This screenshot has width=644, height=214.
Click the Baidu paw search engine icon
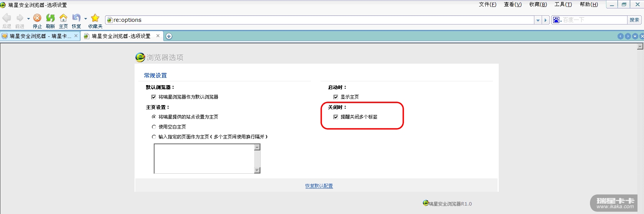[556, 20]
